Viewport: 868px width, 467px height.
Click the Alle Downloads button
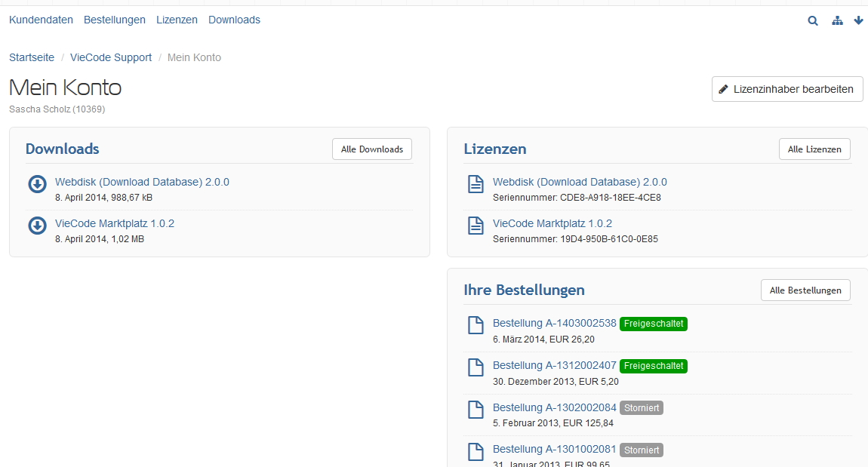(x=372, y=149)
